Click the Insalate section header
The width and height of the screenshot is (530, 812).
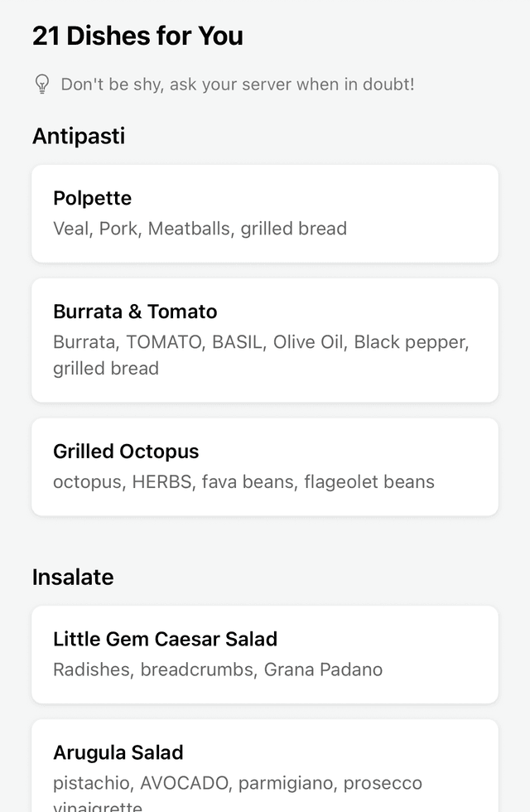coord(73,578)
